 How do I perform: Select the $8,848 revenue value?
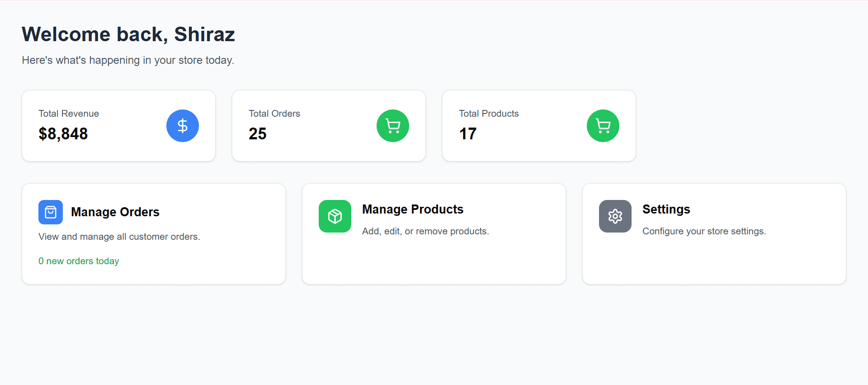pos(63,134)
